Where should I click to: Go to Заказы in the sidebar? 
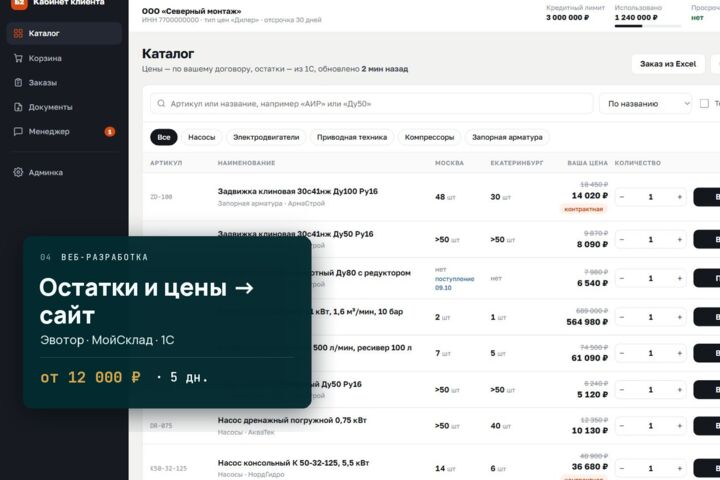tap(64, 83)
